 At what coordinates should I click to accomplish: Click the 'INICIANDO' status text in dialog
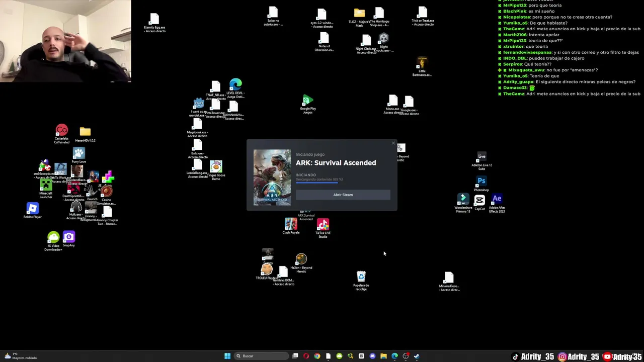pyautogui.click(x=306, y=175)
